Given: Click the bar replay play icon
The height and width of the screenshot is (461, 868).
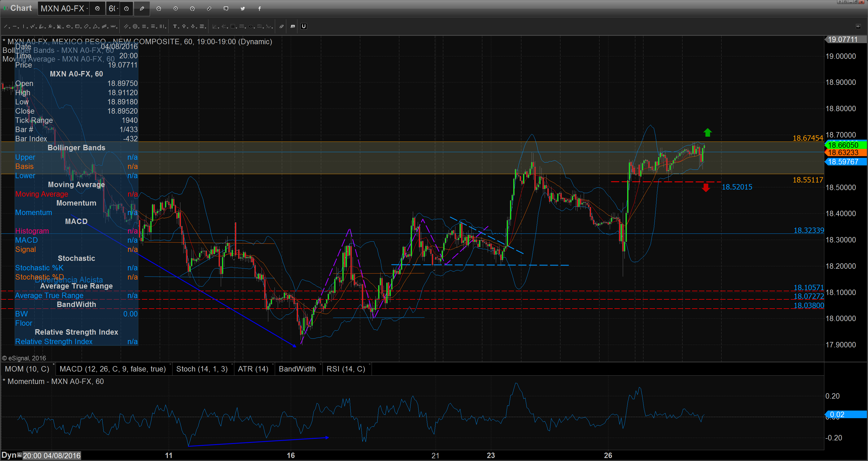Looking at the screenshot, I should pyautogui.click(x=175, y=9).
